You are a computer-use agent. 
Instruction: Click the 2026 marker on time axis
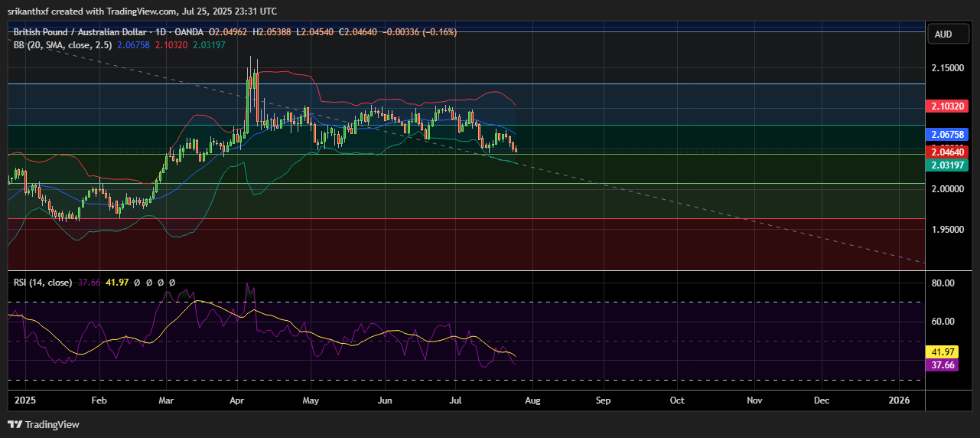click(899, 400)
